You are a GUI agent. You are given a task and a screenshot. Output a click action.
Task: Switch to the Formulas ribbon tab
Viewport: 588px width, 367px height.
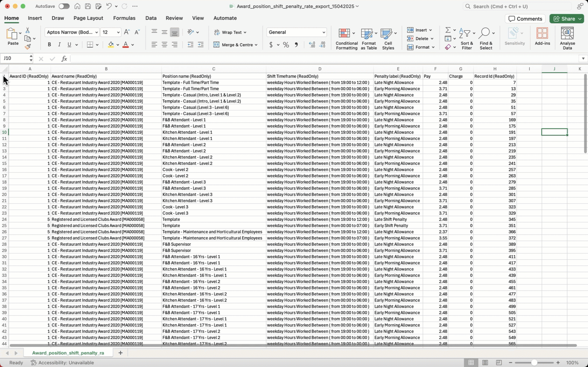coord(124,18)
